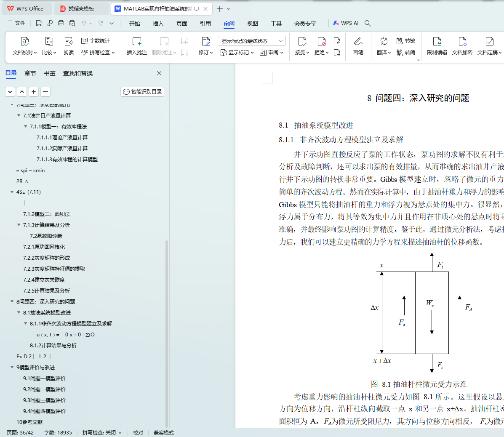The width and height of the screenshot is (504, 437).
Task: Open the 查找和替换 navigation tab
Action: point(78,73)
